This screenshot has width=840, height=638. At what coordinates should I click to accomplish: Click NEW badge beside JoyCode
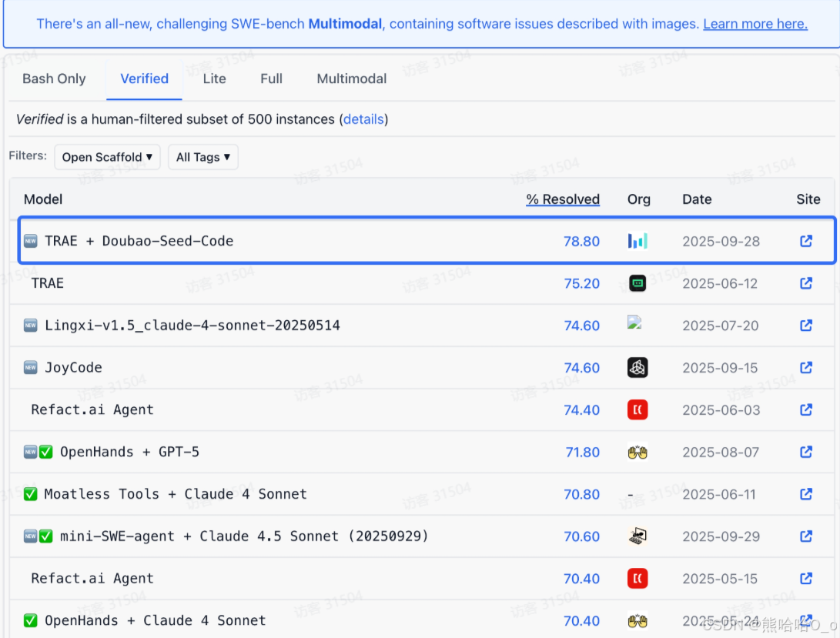pos(31,367)
